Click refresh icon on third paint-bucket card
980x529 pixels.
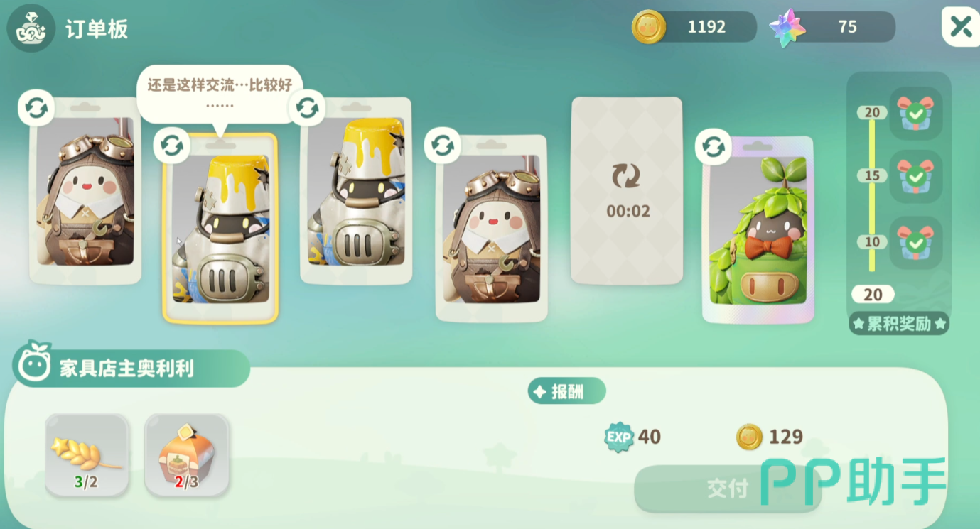pyautogui.click(x=307, y=108)
